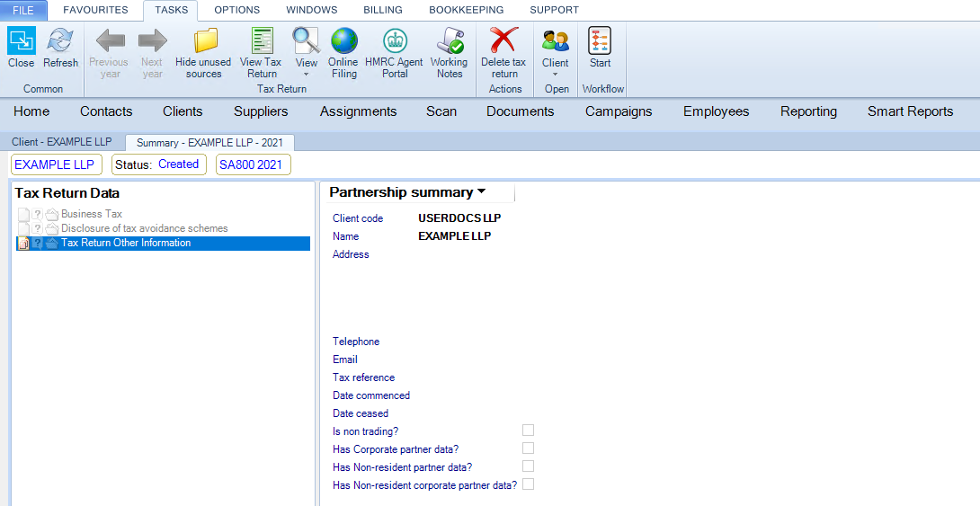Screen dimensions: 980x506
Task: Enable Has Corporate partner data checkbox
Action: pyautogui.click(x=528, y=448)
